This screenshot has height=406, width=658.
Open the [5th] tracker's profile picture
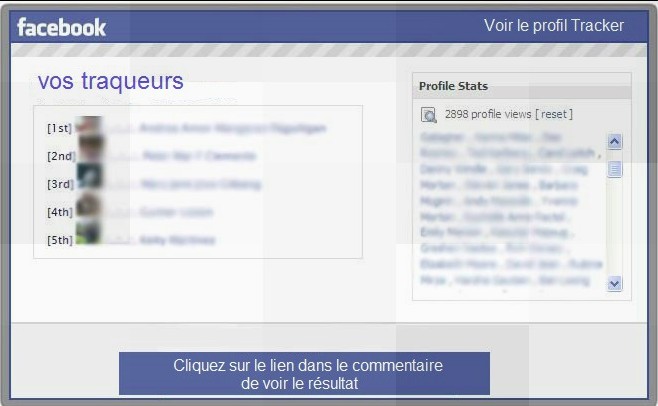[88, 232]
